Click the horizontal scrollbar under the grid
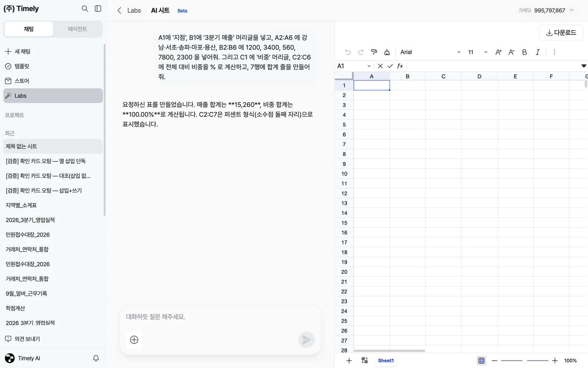Screen dimensions: 588x368 pos(389,351)
